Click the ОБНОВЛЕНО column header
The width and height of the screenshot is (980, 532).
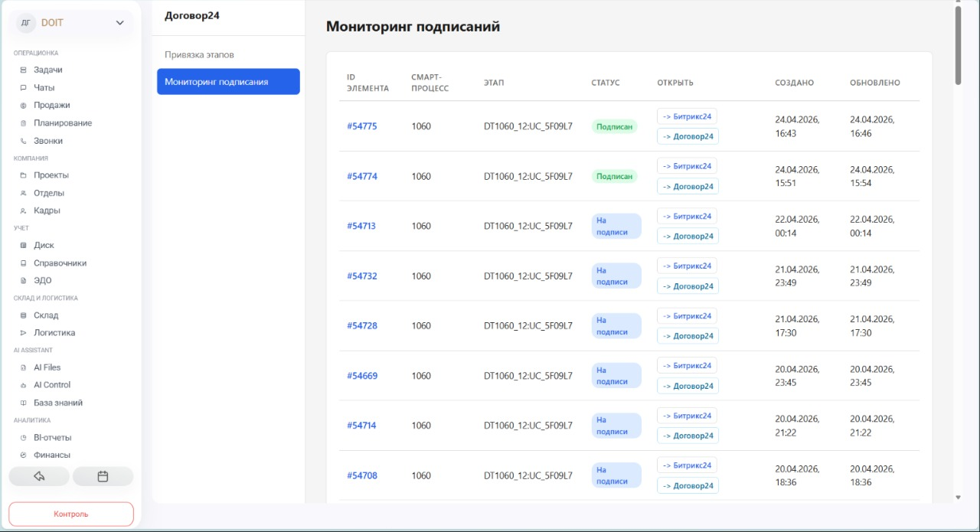(875, 83)
